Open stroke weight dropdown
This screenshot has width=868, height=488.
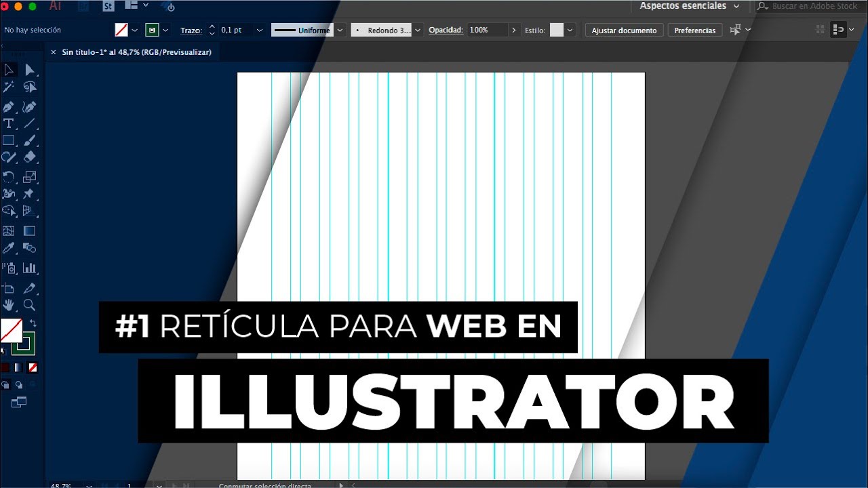click(259, 30)
